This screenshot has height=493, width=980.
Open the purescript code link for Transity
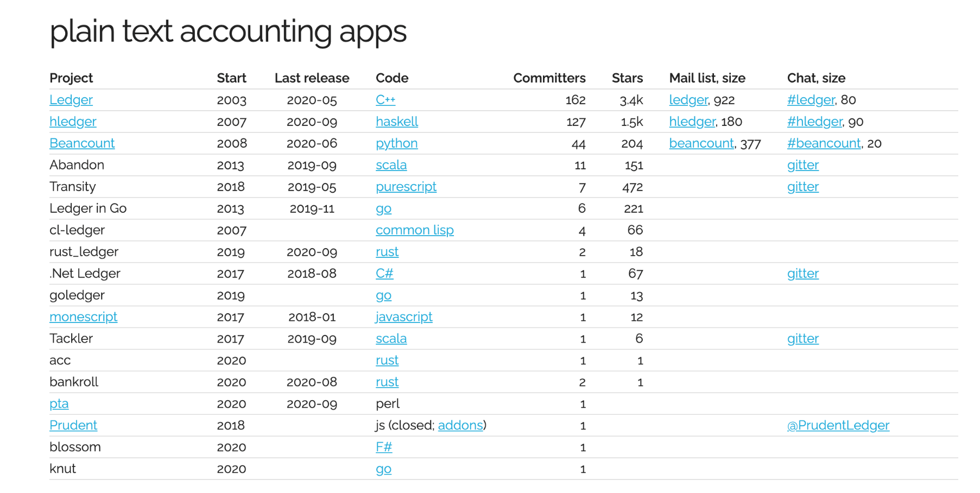[x=406, y=187]
